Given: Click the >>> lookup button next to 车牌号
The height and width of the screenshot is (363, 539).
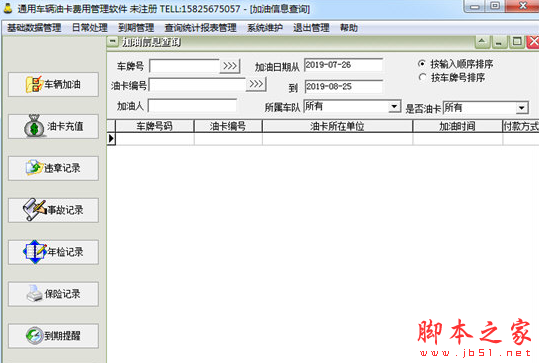Looking at the screenshot, I should coord(230,66).
